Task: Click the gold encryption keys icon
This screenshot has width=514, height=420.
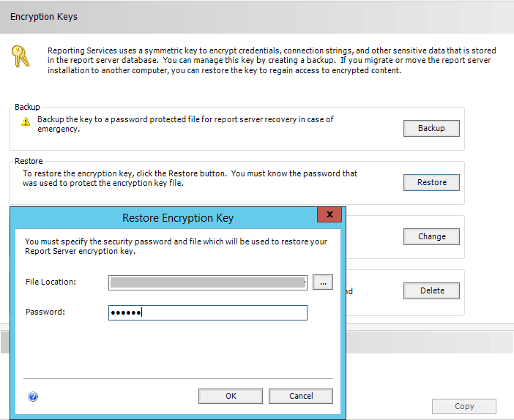Action: [21, 56]
